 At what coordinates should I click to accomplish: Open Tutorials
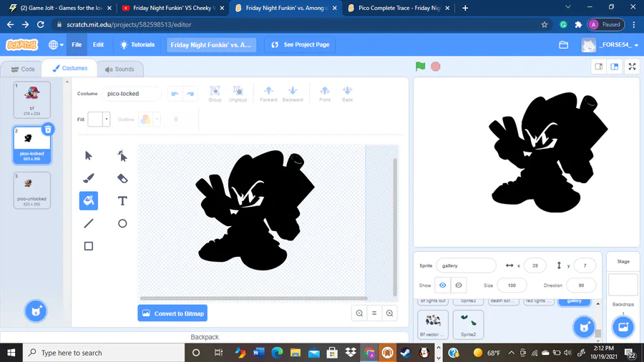click(137, 45)
